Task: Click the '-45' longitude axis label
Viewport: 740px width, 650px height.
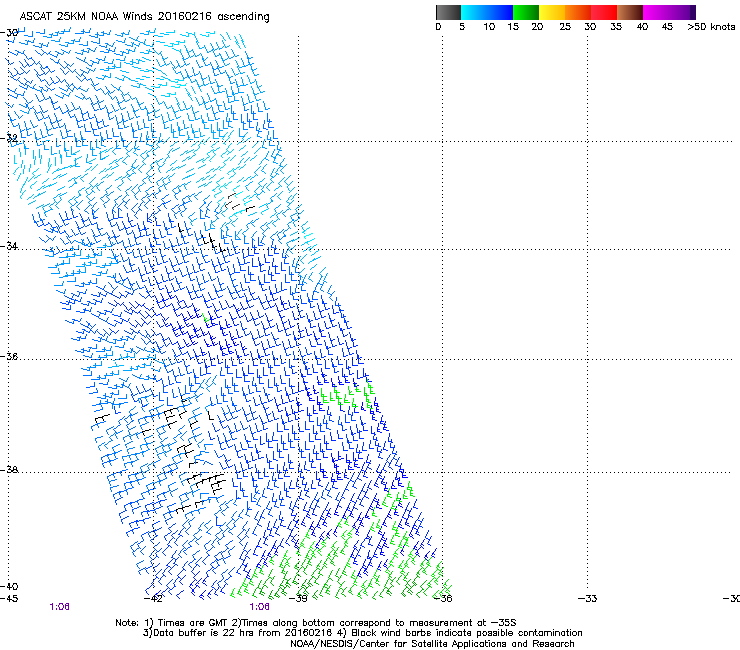Action: [x=9, y=599]
